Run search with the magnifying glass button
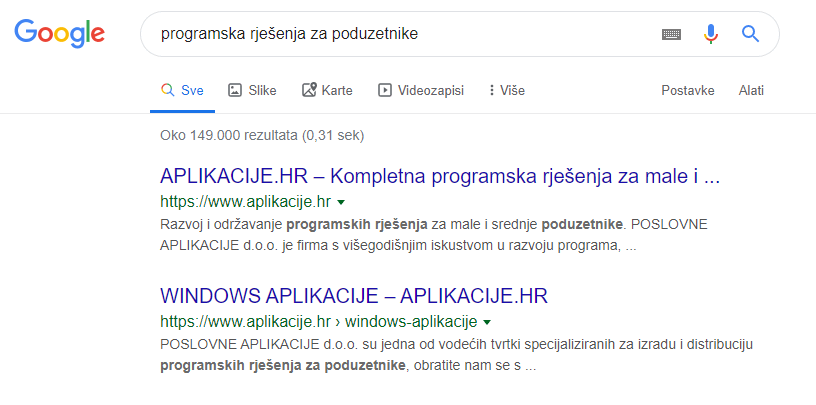Screen dimensions: 816x405 pyautogui.click(x=750, y=34)
